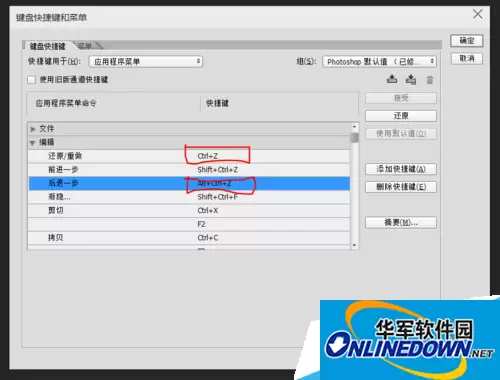Click the 摘要(M)... button

click(401, 222)
